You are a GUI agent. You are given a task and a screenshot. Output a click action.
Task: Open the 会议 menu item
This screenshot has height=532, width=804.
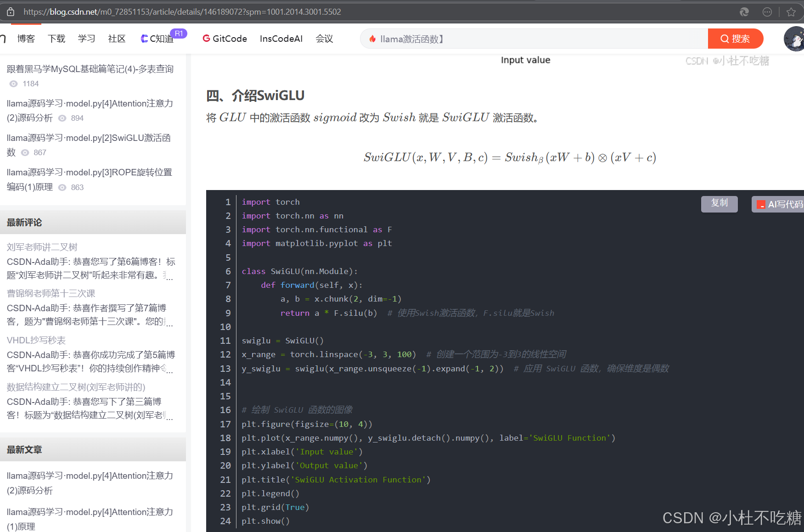click(324, 39)
